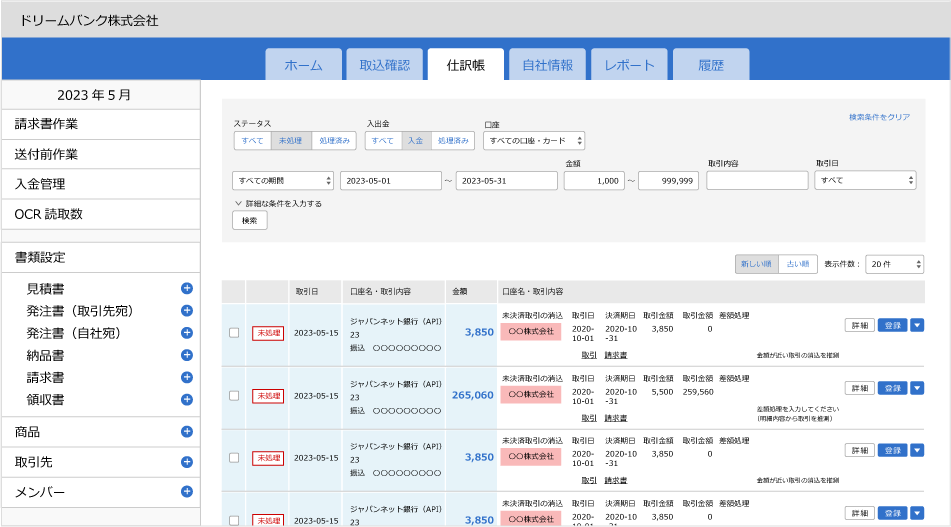Open the すべての口座・カード account dropdown
Viewport: 951px width, 527px height.
[x=534, y=141]
